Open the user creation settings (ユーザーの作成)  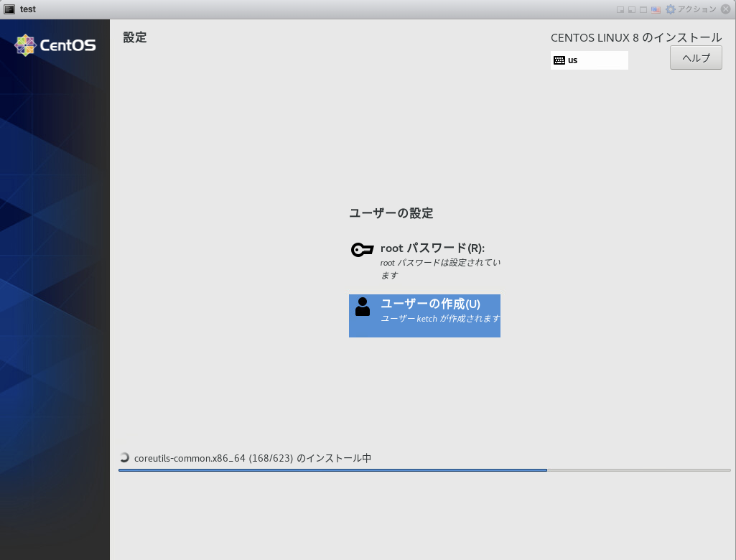(x=424, y=315)
